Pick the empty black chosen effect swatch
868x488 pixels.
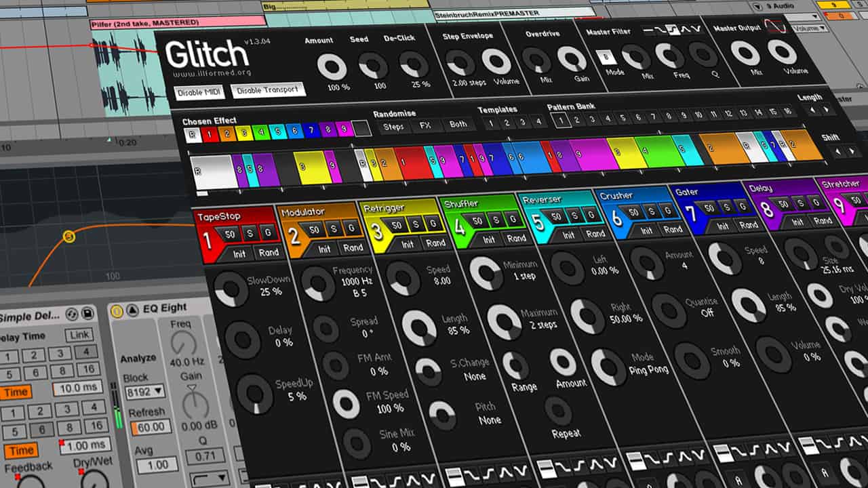click(361, 128)
